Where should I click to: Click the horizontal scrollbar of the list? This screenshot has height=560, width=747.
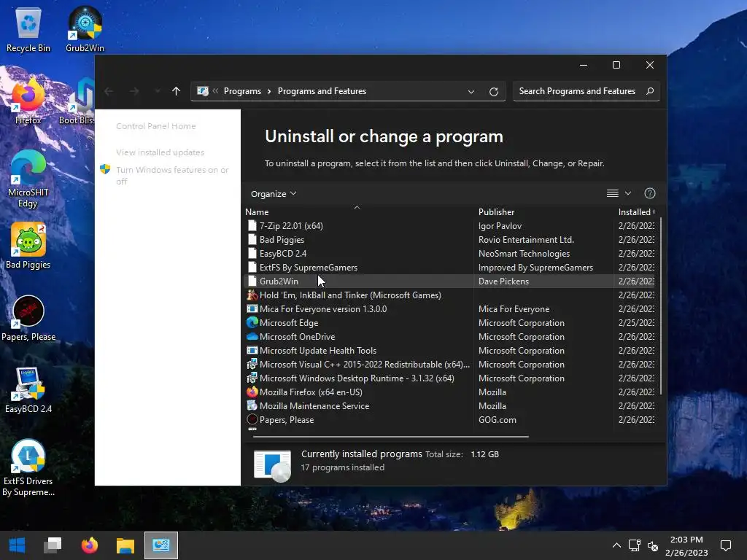pos(391,436)
